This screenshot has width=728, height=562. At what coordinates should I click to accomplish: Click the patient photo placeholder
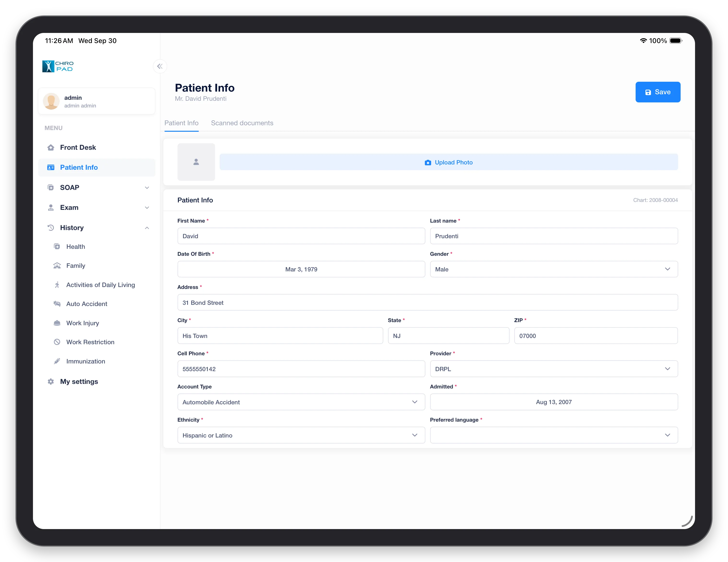(196, 162)
